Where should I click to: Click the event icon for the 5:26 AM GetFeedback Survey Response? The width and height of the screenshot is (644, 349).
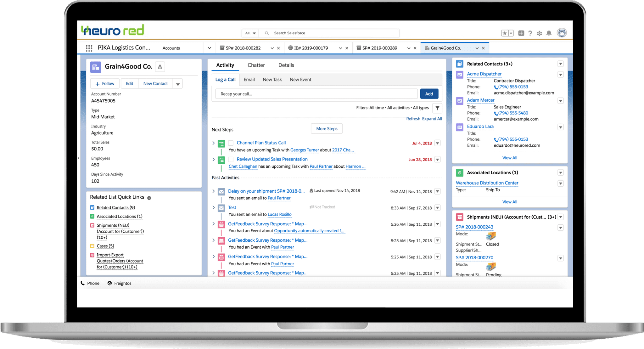(x=221, y=225)
